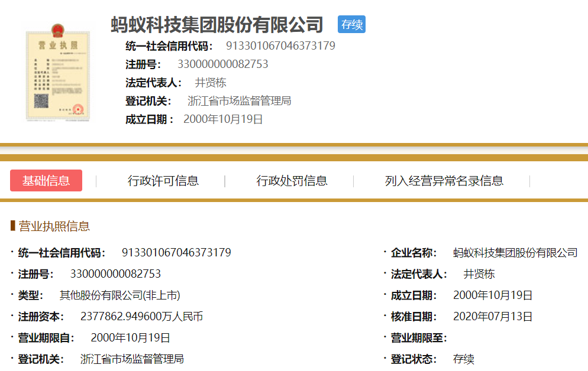Click the 营业期限至 label
The image size is (588, 371).
419,338
